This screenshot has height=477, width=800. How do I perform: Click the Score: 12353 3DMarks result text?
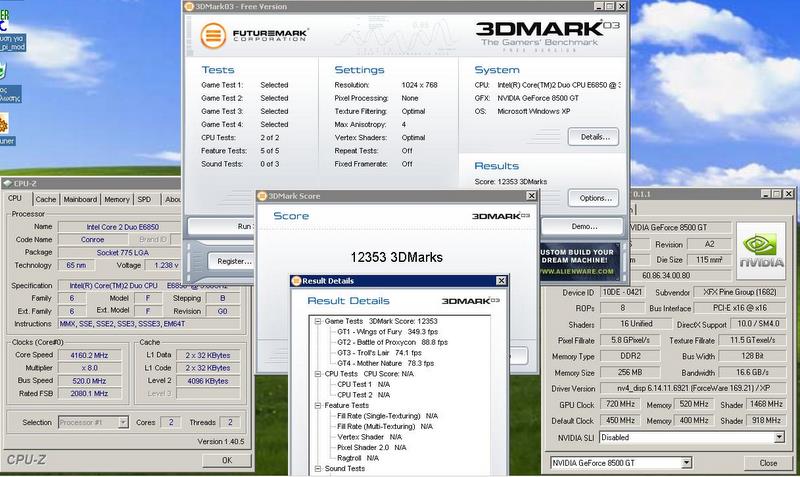(x=510, y=182)
